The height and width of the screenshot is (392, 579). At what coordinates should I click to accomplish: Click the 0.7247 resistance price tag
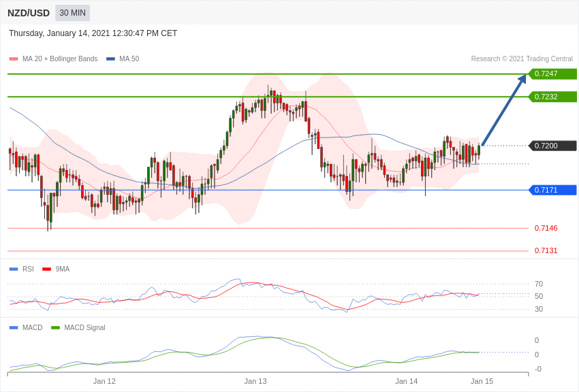(552, 73)
